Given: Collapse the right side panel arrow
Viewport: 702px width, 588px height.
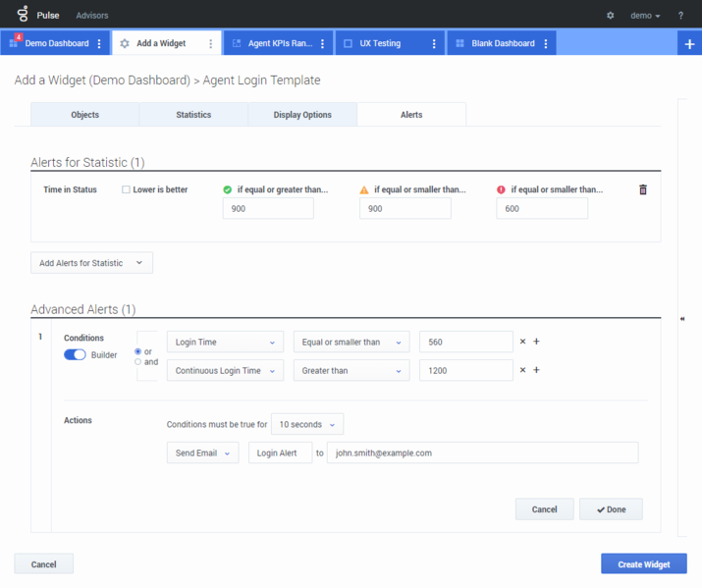Looking at the screenshot, I should (x=682, y=319).
